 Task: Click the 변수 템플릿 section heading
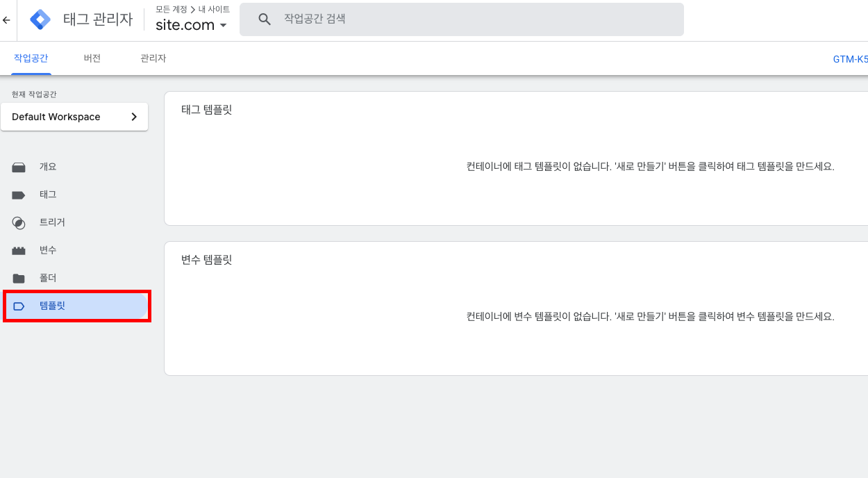click(206, 260)
